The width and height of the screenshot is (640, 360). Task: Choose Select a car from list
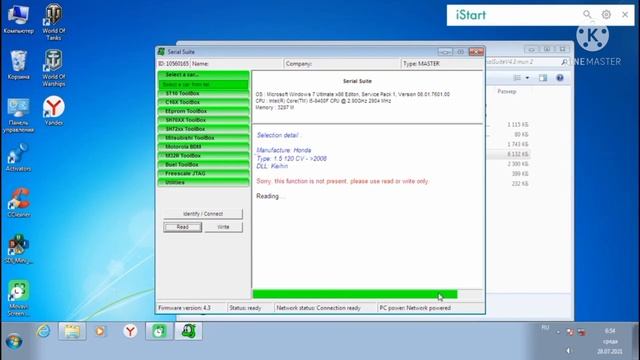[x=203, y=84]
